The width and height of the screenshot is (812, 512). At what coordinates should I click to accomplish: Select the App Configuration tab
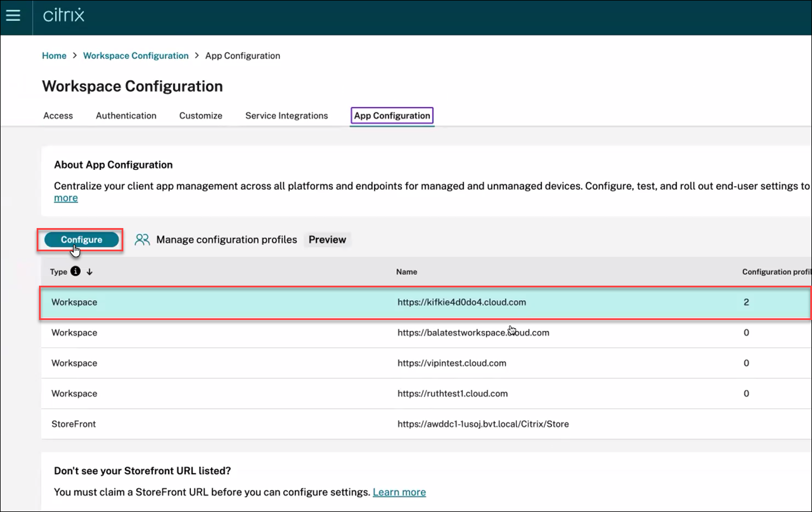point(392,116)
